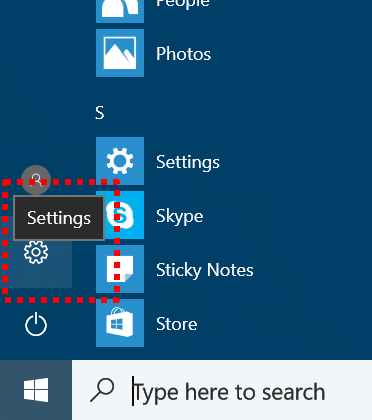Viewport: 372px width, 420px height.
Task: Select the Skype label in app list
Action: click(179, 216)
